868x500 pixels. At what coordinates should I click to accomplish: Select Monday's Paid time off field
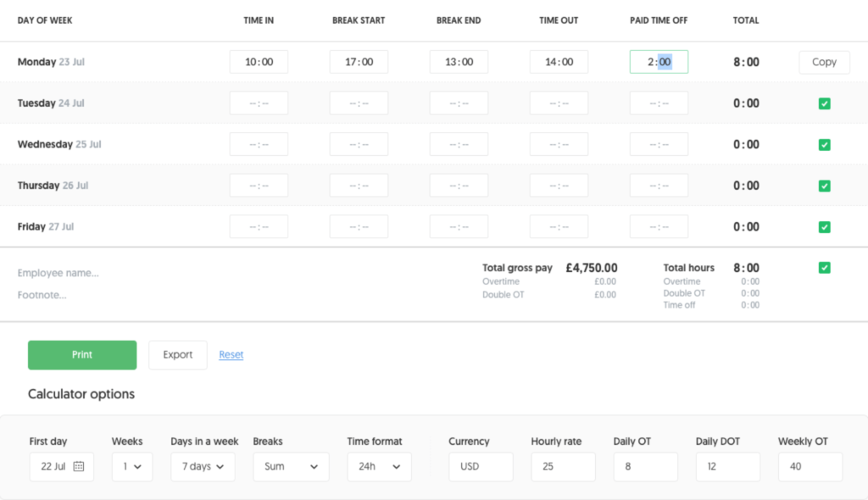pyautogui.click(x=659, y=61)
